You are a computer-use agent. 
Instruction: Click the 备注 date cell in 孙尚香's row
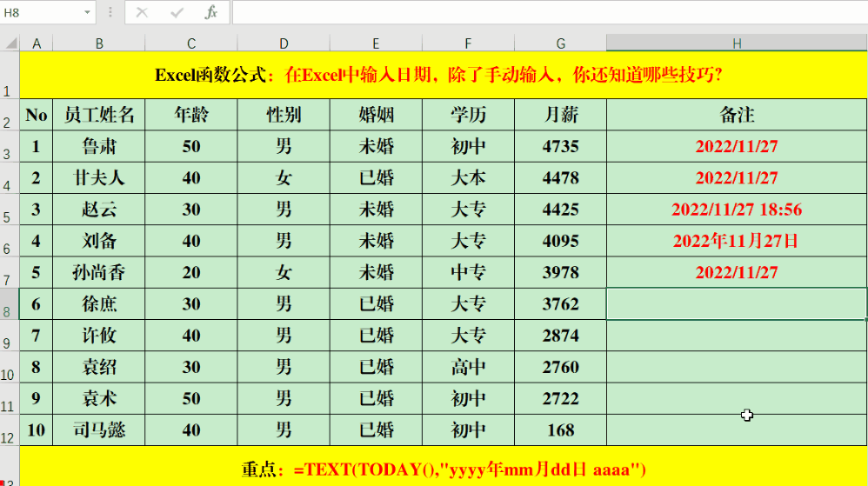coord(737,272)
